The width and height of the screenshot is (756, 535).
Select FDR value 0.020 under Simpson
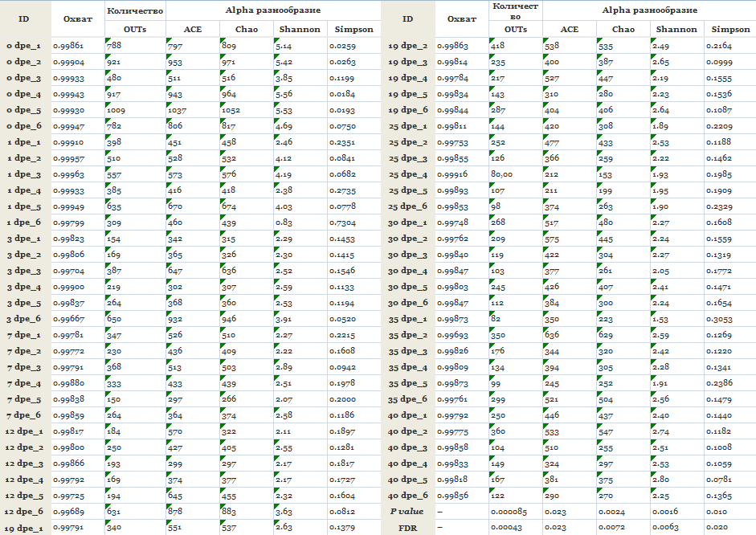point(717,528)
